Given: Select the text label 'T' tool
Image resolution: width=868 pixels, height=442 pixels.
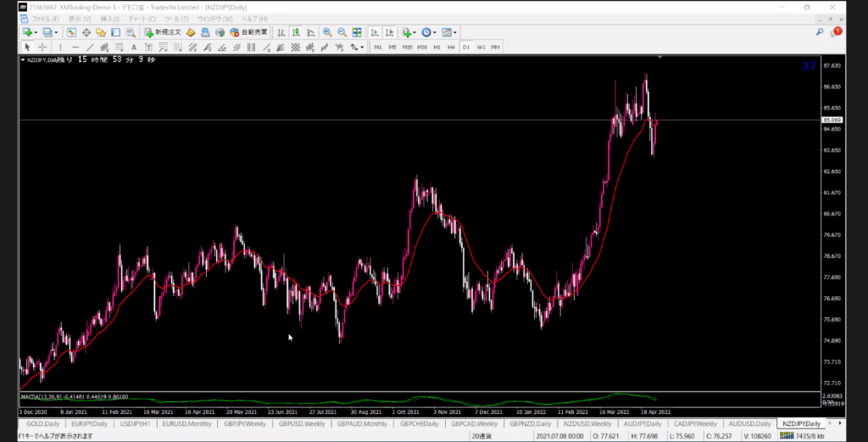Looking at the screenshot, I should tap(148, 48).
